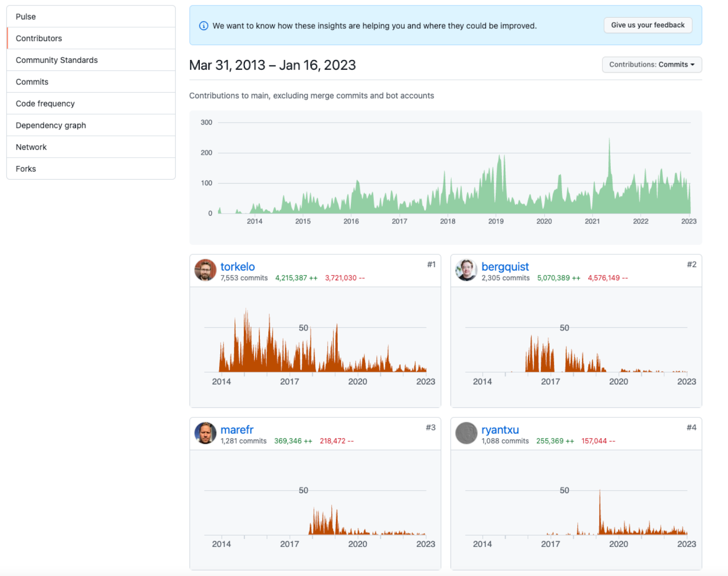Click bergquist's profile avatar
The height and width of the screenshot is (576, 728).
click(x=466, y=270)
